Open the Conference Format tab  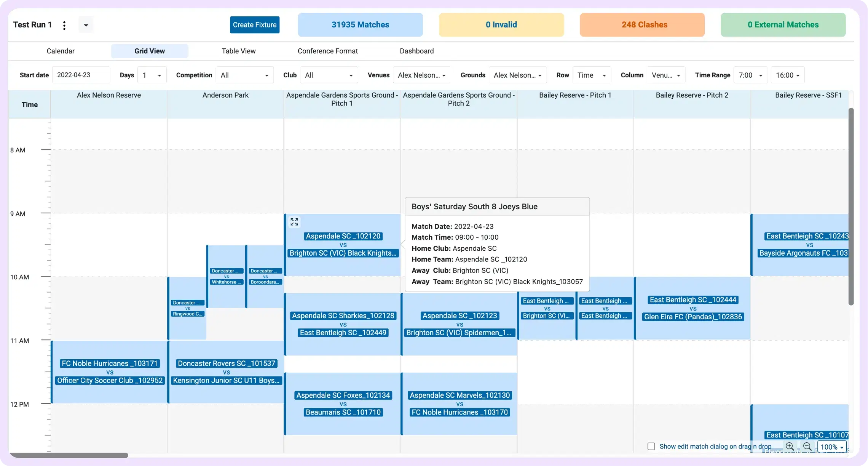tap(328, 51)
